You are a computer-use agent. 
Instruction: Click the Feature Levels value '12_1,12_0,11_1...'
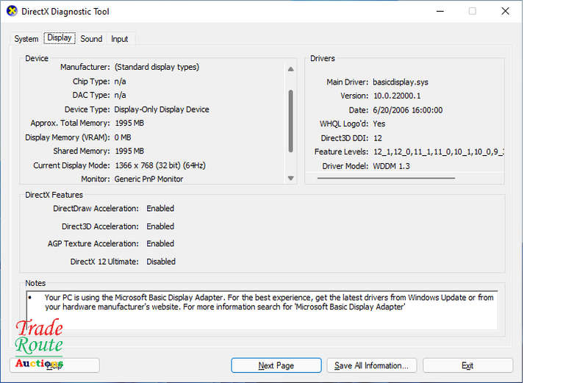click(438, 152)
